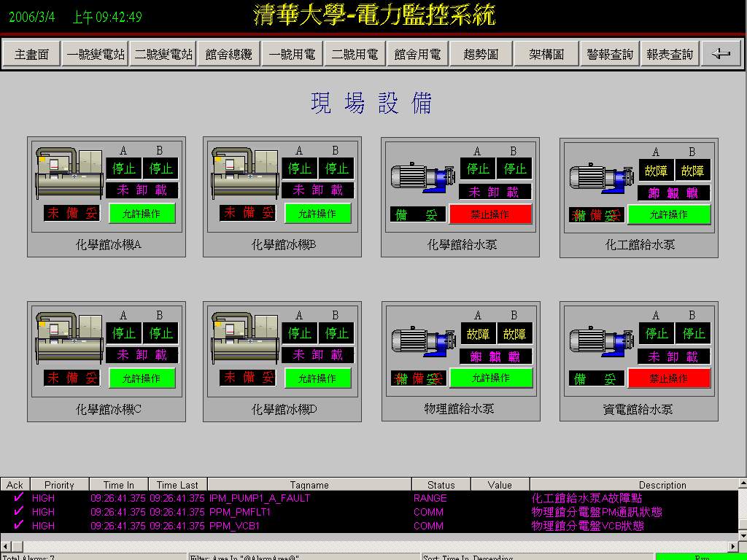The image size is (747, 560).
Task: Click the alarm list scroll-left arrow
Action: point(5,545)
